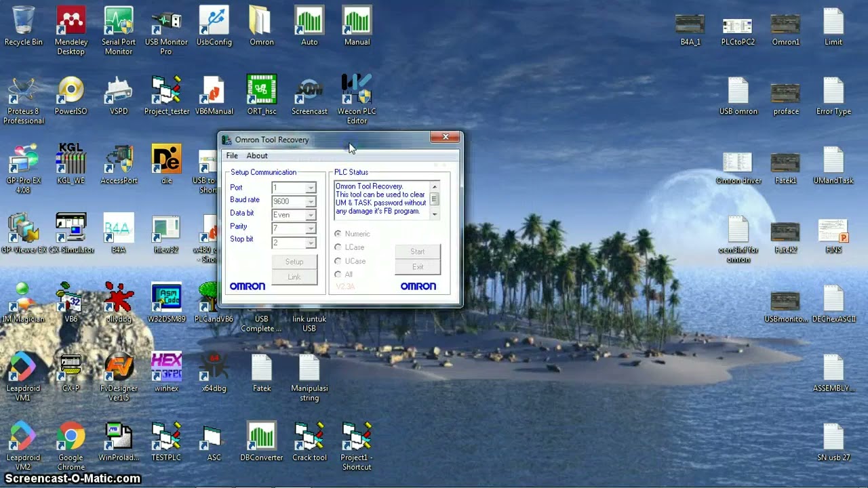
Task: Click the W32DSM89 shortcut icon
Action: (166, 303)
